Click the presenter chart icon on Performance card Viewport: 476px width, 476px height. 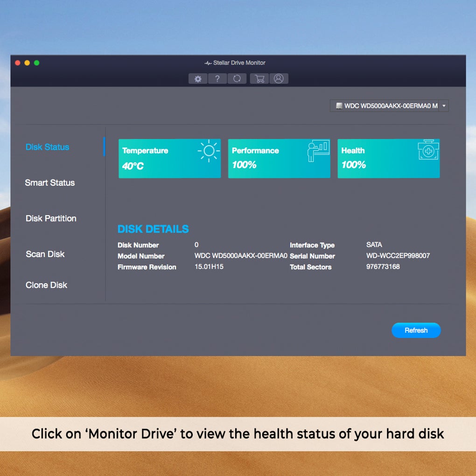pos(318,151)
